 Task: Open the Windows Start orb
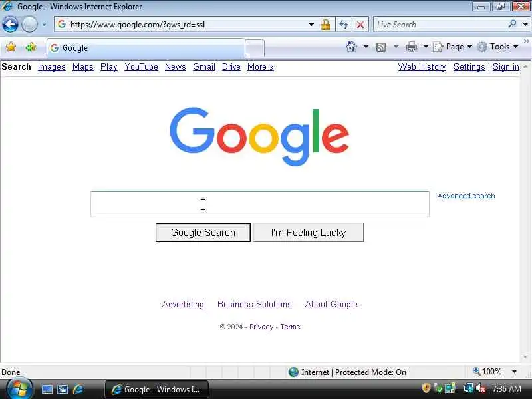(x=19, y=389)
